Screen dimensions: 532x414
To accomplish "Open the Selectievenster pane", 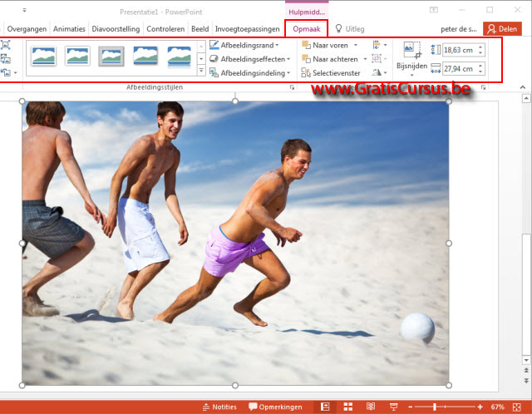I will (331, 73).
